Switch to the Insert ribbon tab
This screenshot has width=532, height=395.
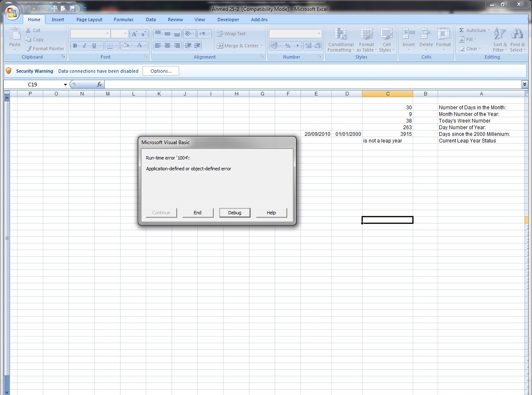(58, 20)
